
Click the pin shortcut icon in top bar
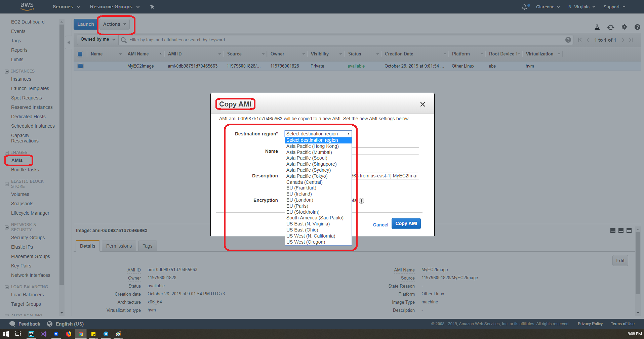point(152,7)
